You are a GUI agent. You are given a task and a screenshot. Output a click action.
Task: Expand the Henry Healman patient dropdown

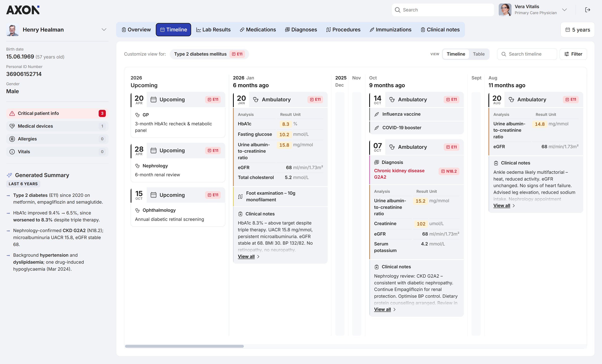[104, 29]
